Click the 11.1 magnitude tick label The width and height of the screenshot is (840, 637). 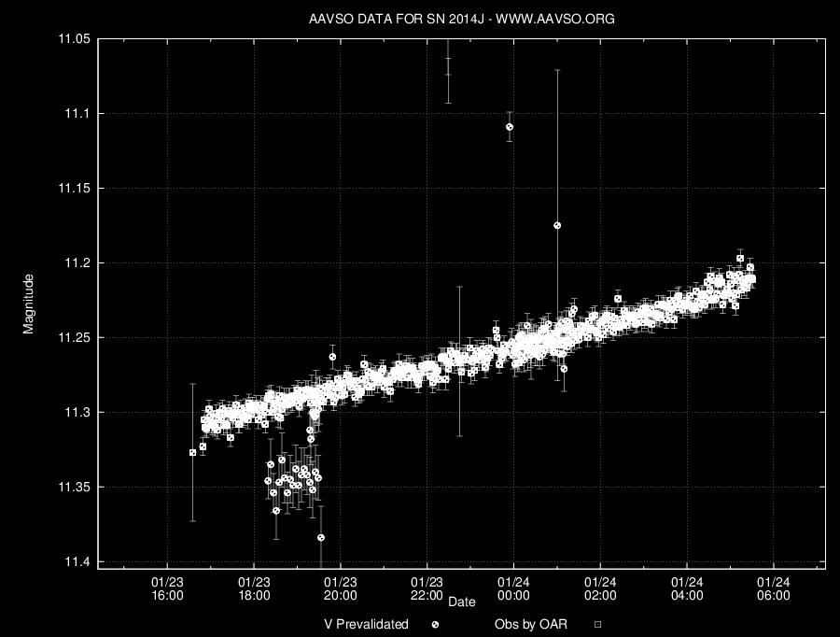tap(77, 113)
